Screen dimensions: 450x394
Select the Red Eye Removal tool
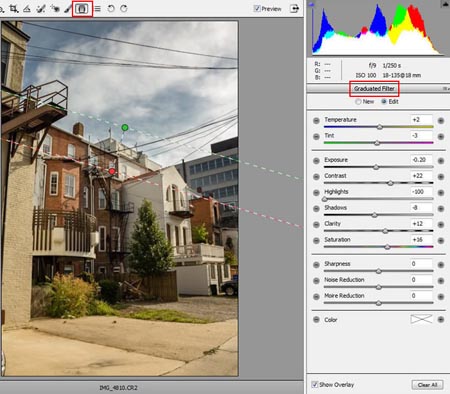pyautogui.click(x=55, y=9)
